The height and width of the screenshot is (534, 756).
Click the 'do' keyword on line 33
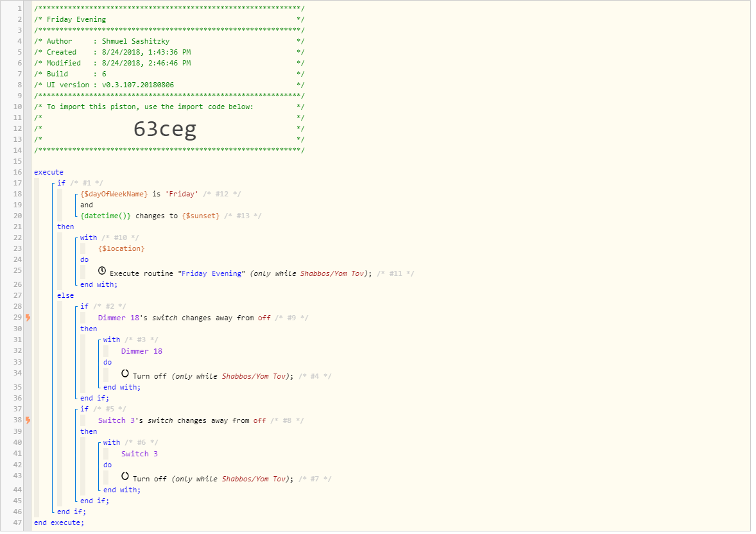108,362
